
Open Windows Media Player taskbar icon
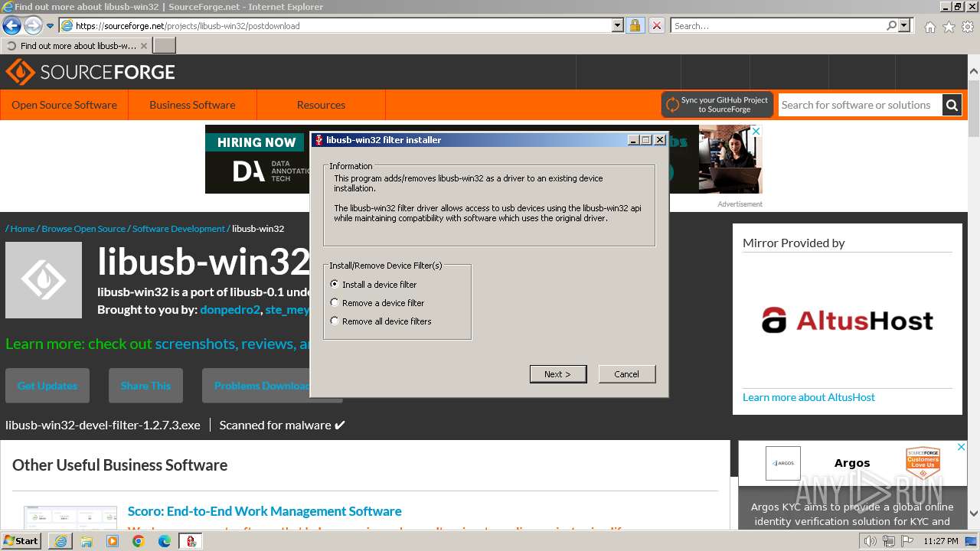113,541
